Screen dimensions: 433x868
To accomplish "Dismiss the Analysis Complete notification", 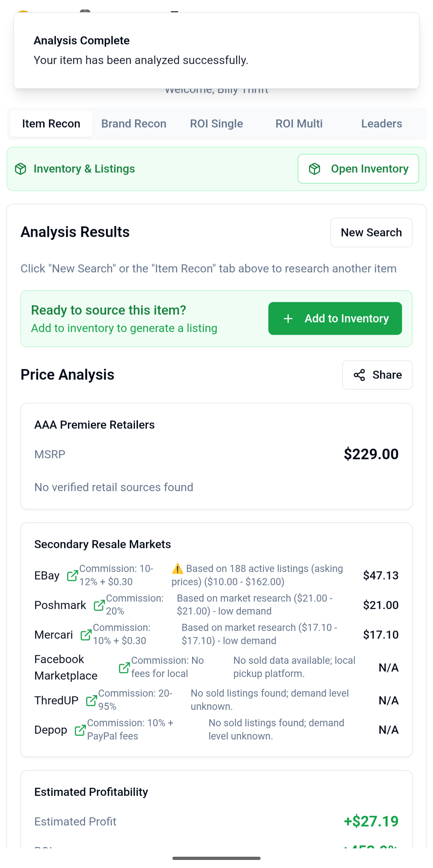I will (216, 51).
